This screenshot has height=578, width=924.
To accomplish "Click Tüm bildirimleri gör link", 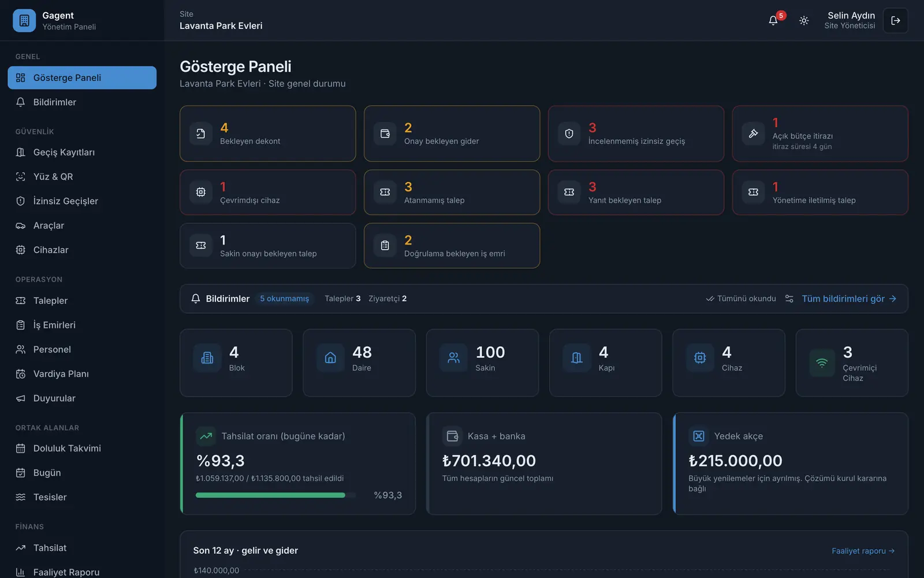I will click(849, 299).
